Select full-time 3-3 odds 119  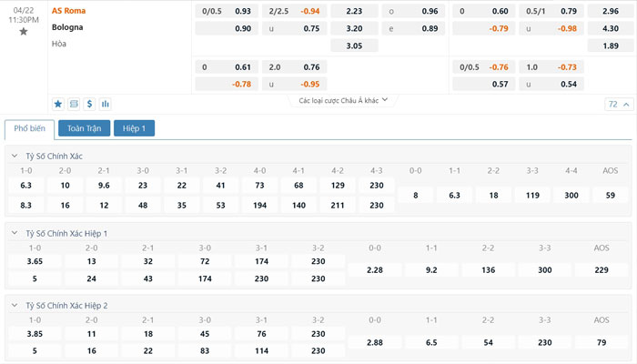tap(532, 196)
